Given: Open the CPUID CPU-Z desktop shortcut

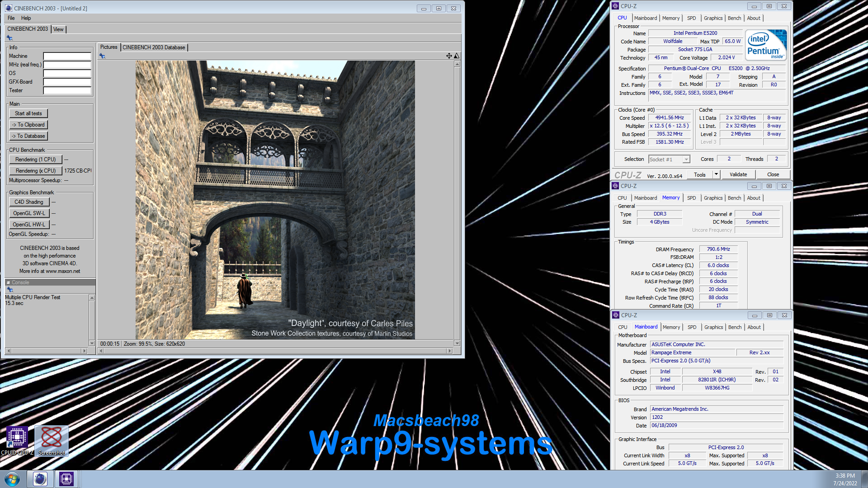Looking at the screenshot, I should [x=17, y=441].
